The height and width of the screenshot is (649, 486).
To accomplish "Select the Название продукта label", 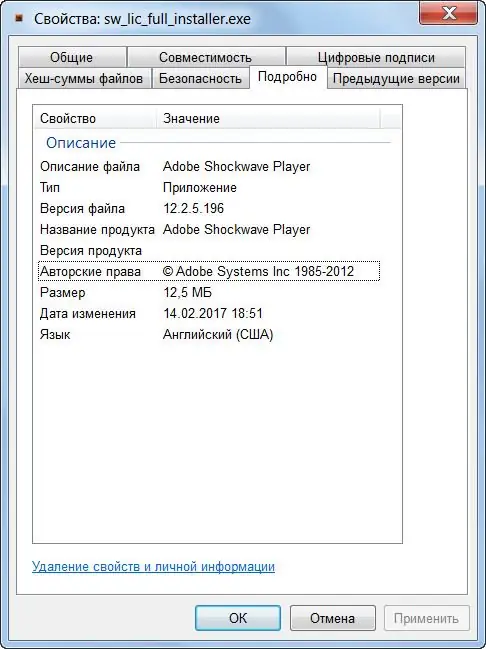I will [97, 229].
